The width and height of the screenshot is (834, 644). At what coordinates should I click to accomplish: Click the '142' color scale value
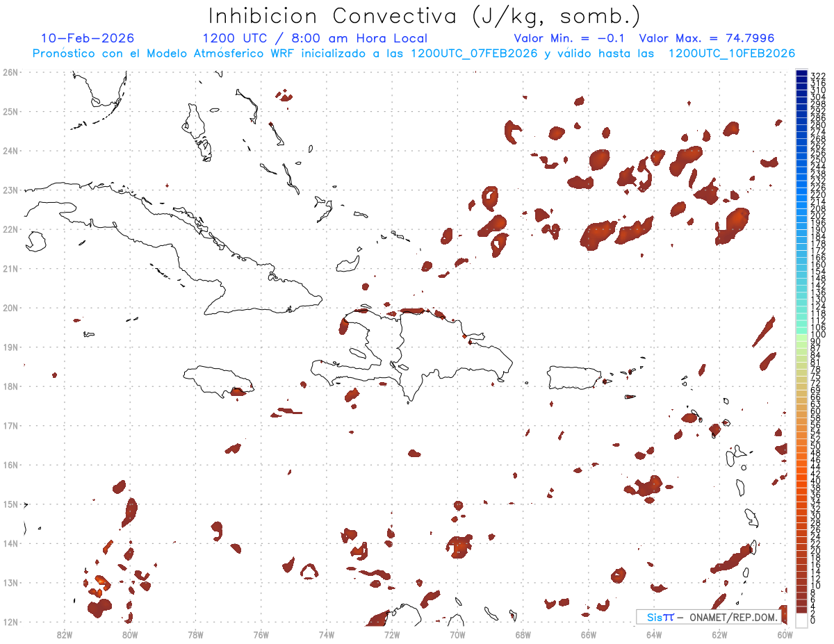[x=818, y=286]
